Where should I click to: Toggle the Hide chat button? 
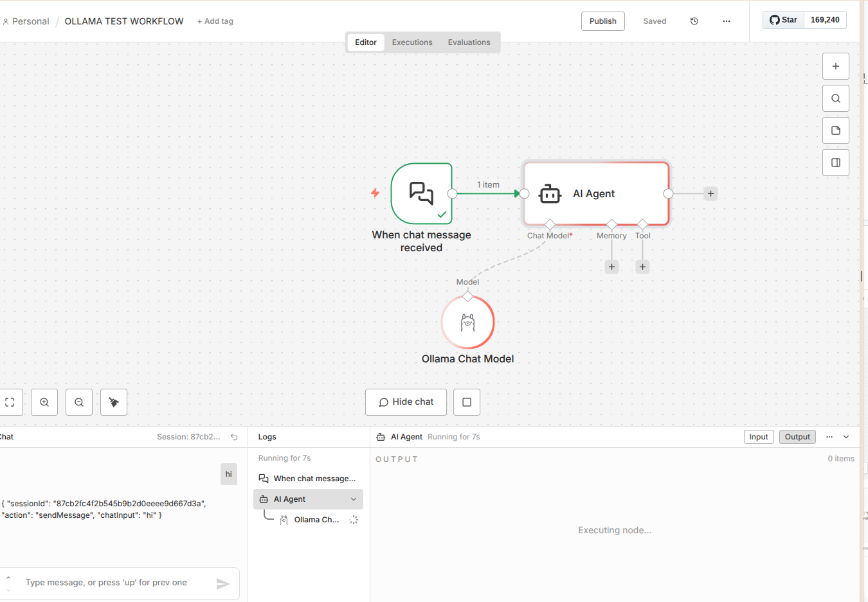coord(406,402)
